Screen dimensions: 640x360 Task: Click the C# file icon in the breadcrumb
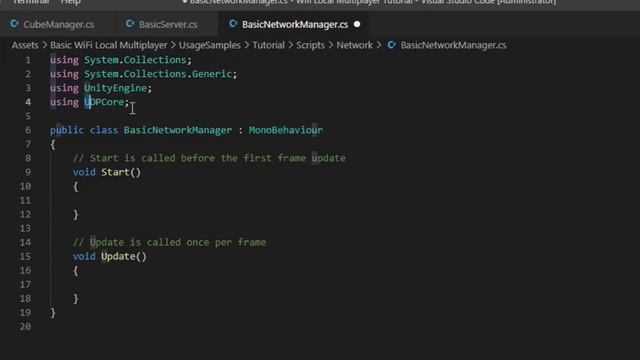click(391, 45)
